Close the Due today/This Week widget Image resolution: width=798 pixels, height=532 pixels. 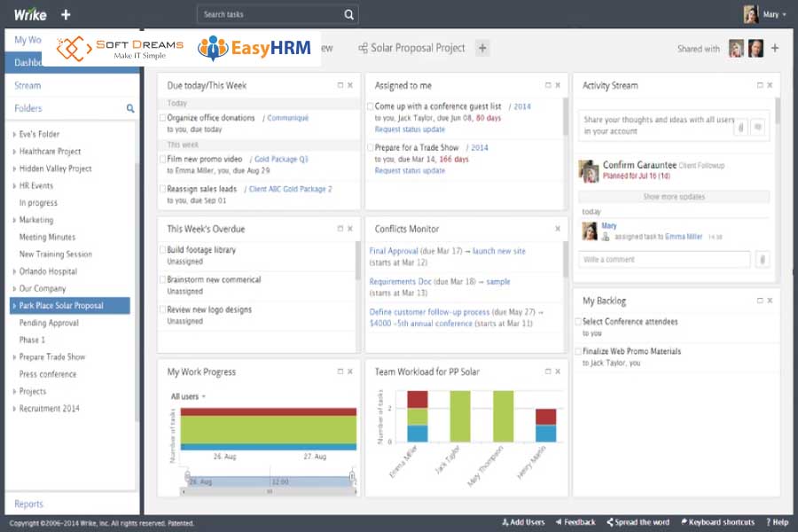[x=350, y=85]
